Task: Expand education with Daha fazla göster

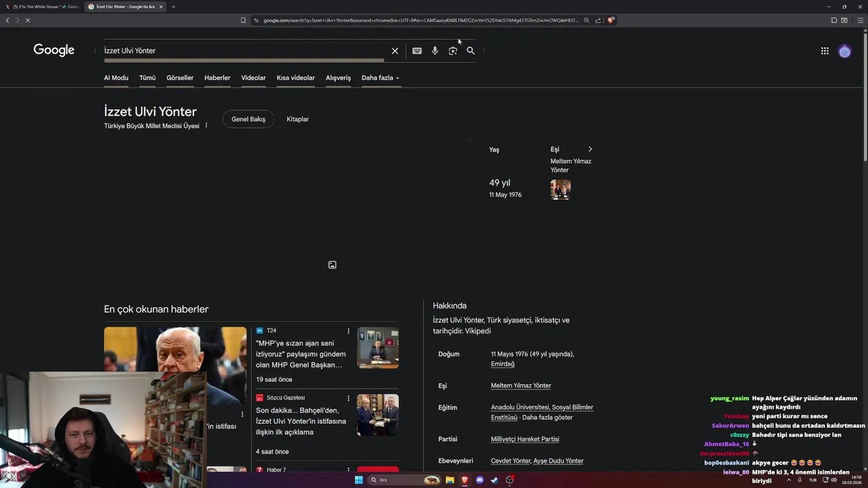Action: (547, 418)
